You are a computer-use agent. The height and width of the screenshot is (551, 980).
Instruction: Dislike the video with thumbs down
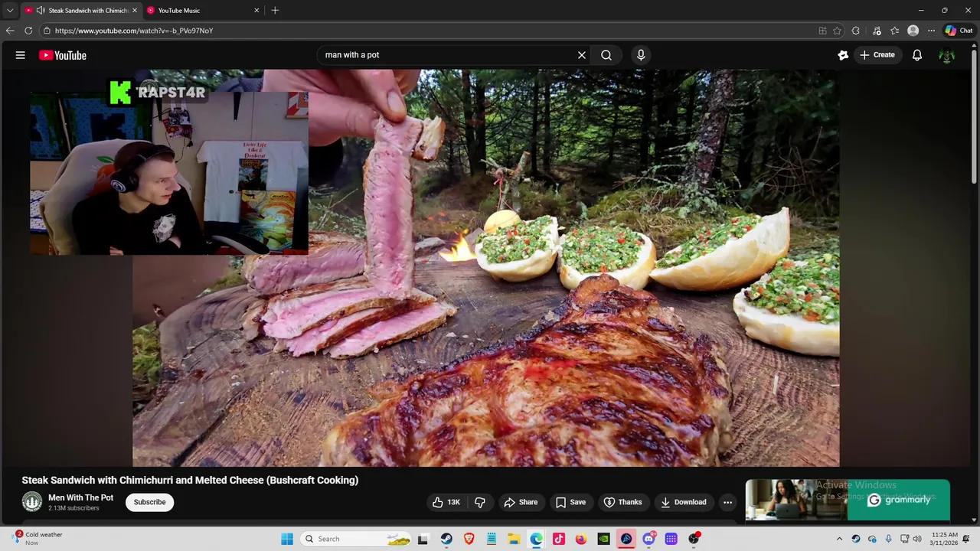(x=480, y=502)
